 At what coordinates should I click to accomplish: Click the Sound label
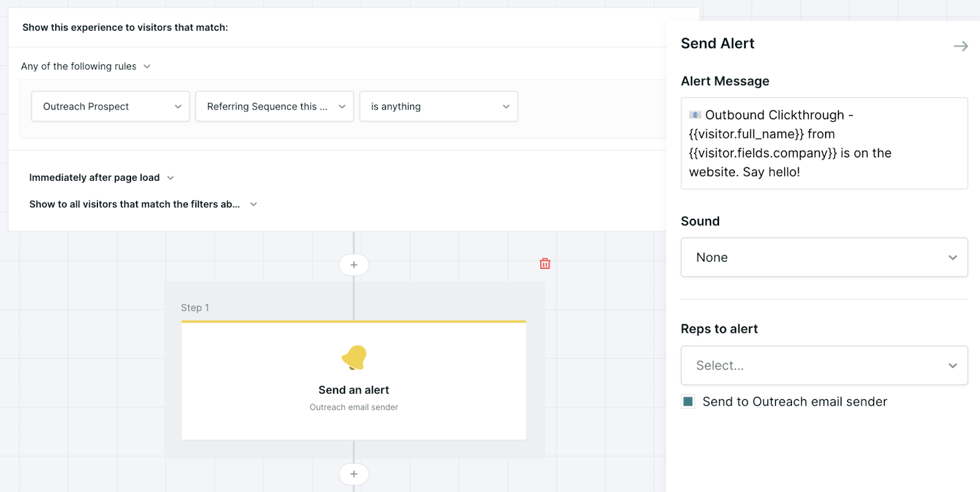coord(700,221)
